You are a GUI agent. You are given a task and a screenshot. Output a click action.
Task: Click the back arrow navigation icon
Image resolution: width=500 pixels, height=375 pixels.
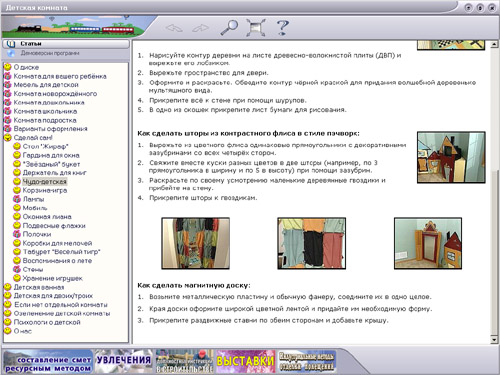pos(174,28)
